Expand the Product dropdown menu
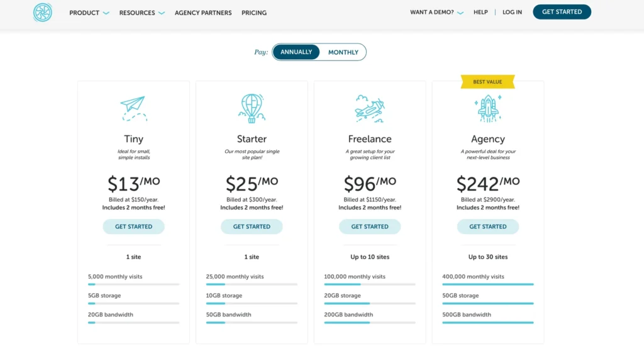Image resolution: width=644 pixels, height=346 pixels. pyautogui.click(x=89, y=13)
